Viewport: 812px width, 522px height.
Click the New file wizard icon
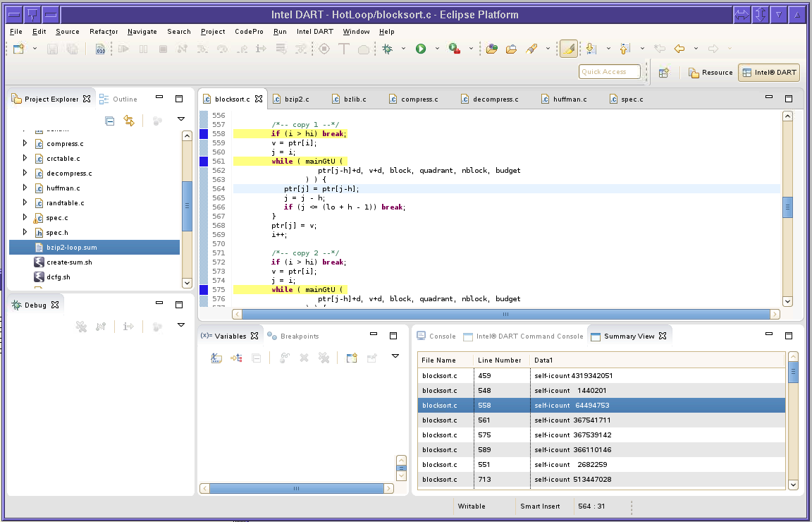click(18, 49)
